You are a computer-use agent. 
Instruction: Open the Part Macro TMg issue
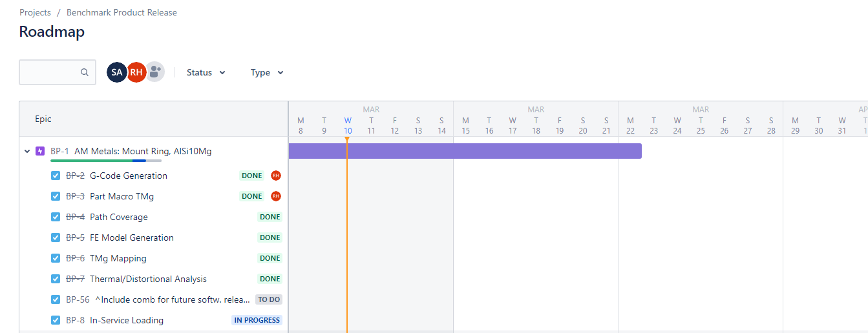(x=122, y=196)
